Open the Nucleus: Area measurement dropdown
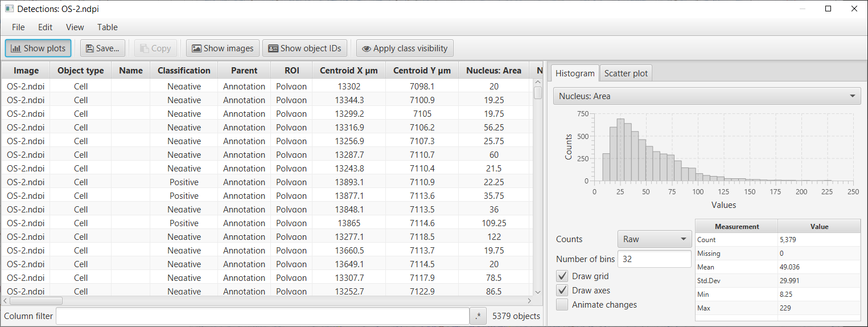 [707, 96]
